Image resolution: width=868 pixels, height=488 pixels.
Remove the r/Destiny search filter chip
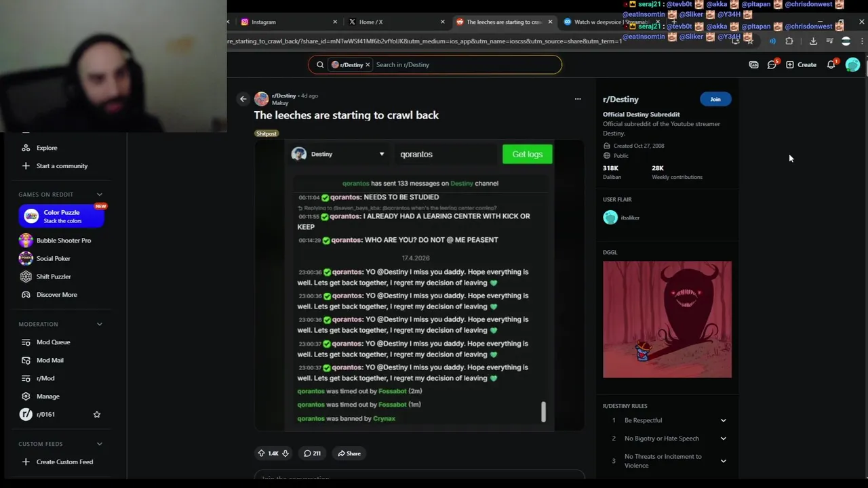pos(368,64)
